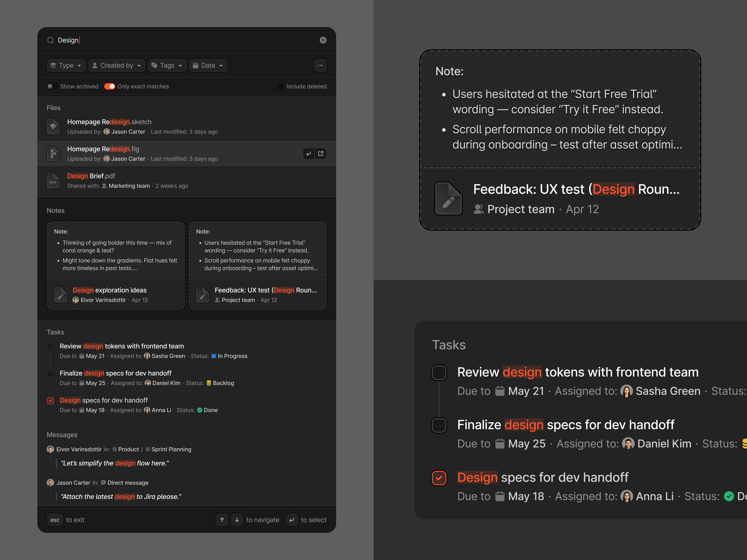Open the Type filter dropdown

pos(66,65)
